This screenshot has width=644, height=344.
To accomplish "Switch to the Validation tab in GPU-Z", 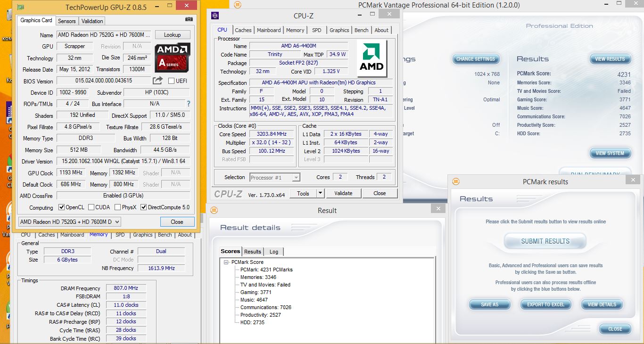I will [92, 21].
